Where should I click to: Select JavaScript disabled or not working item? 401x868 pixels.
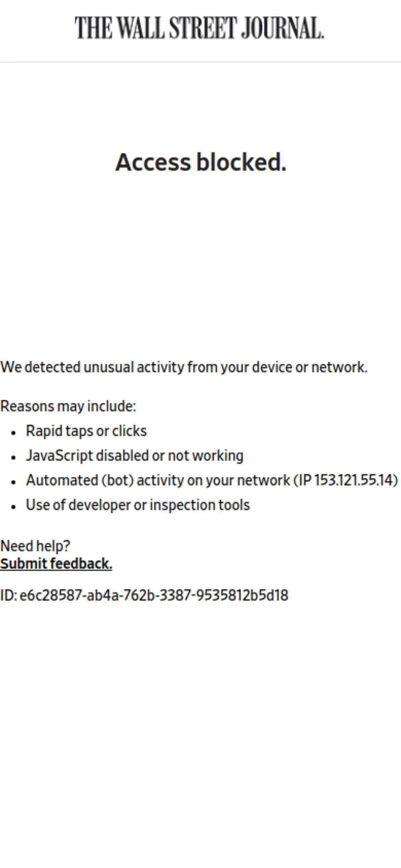135,456
